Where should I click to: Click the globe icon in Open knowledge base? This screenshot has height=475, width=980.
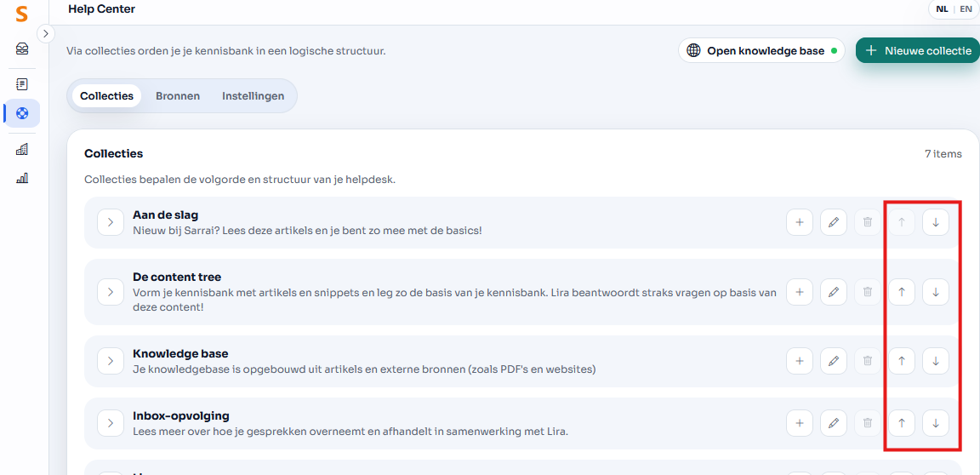point(694,50)
